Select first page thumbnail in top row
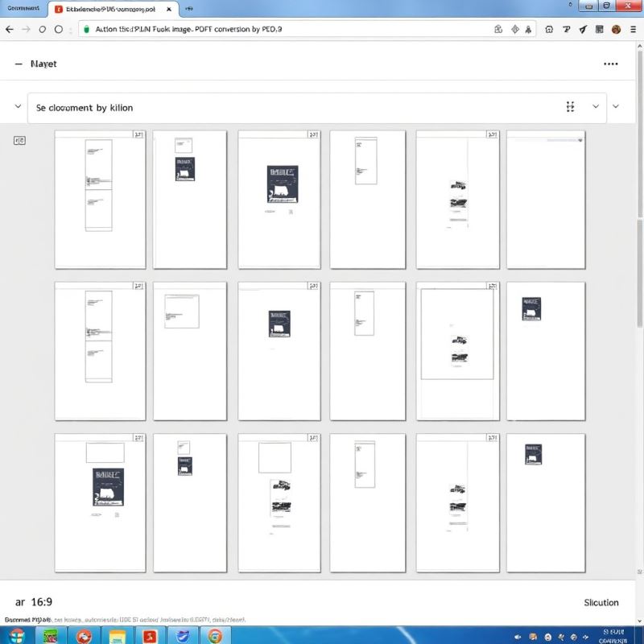This screenshot has width=644, height=644. pos(100,200)
